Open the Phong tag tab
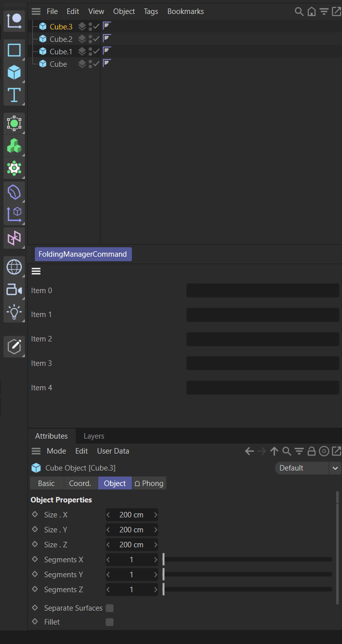The width and height of the screenshot is (342, 644). click(x=149, y=483)
